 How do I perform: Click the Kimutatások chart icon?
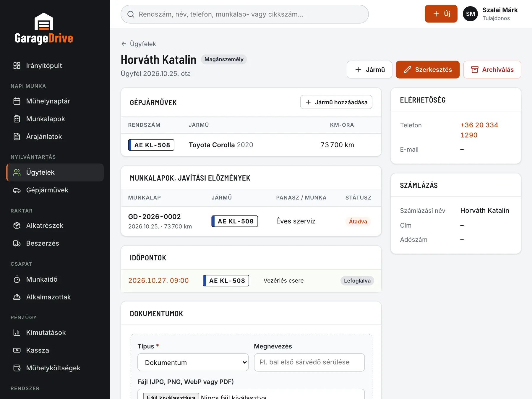(17, 332)
